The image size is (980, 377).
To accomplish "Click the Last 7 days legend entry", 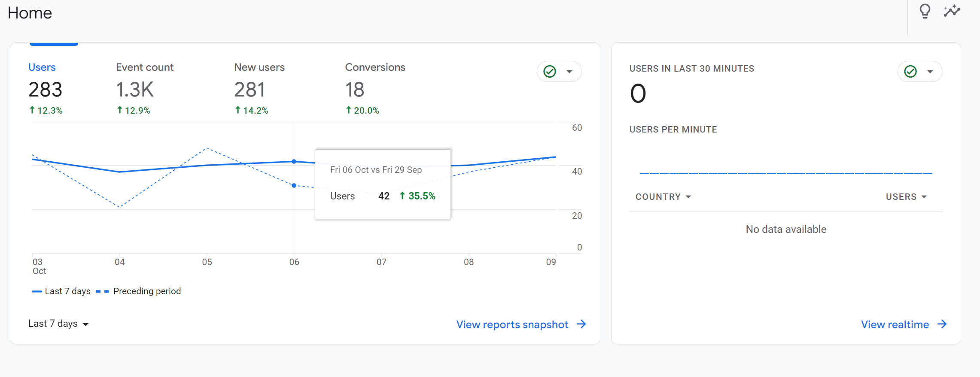I will [x=67, y=291].
